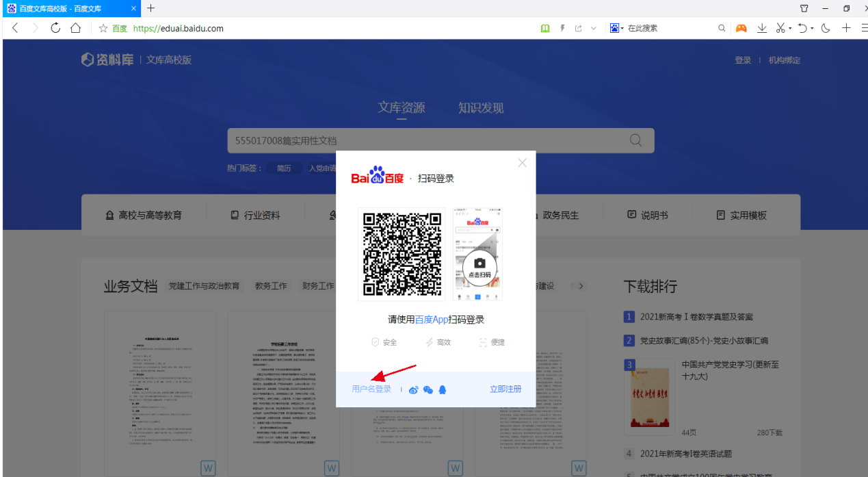Viewport: 868px width, 477px height.
Task: Close the Baidu login dialog
Action: (523, 163)
